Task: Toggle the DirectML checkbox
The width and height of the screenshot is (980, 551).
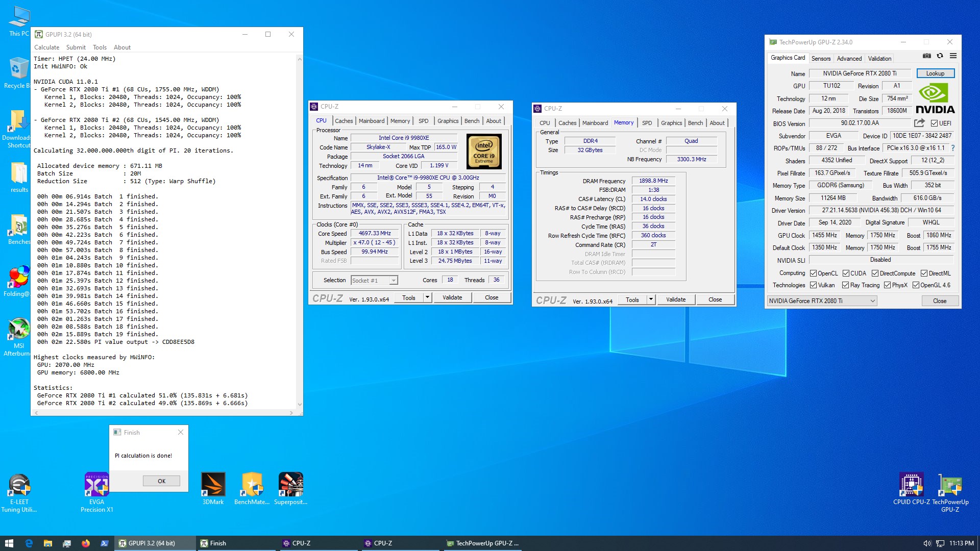Action: 924,273
